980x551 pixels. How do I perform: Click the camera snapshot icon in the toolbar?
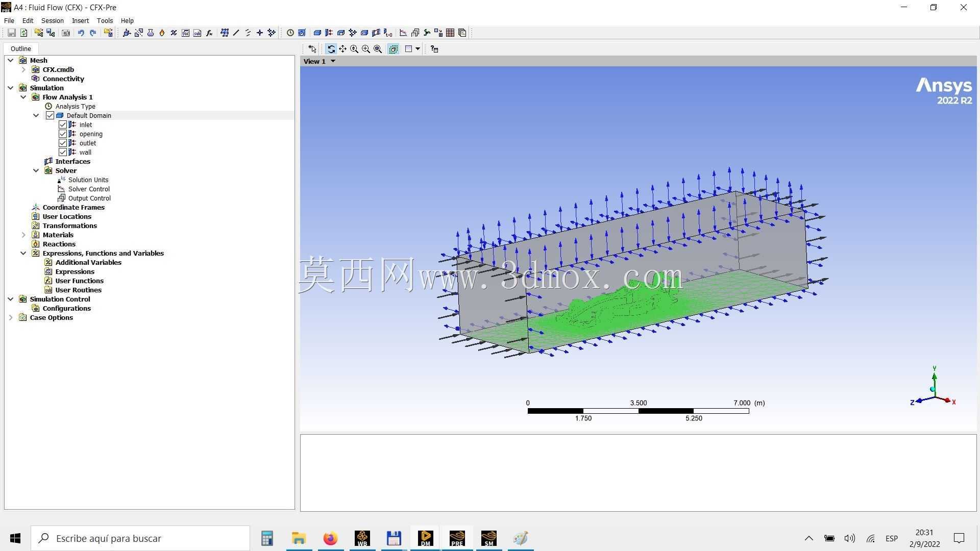coord(66,33)
